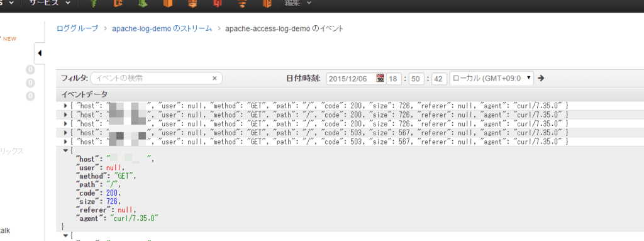This screenshot has width=644, height=241.
Task: Open the red service shortcut icon
Action: coord(218,4)
